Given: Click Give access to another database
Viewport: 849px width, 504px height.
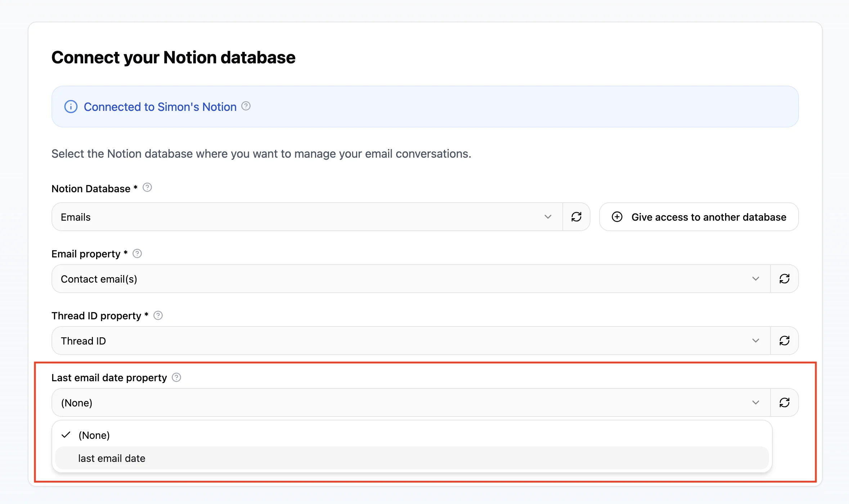Looking at the screenshot, I should coord(699,217).
